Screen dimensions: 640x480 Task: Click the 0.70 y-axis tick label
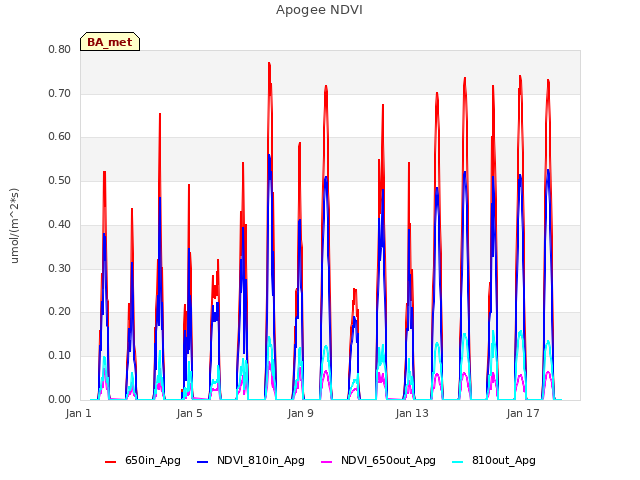60,93
